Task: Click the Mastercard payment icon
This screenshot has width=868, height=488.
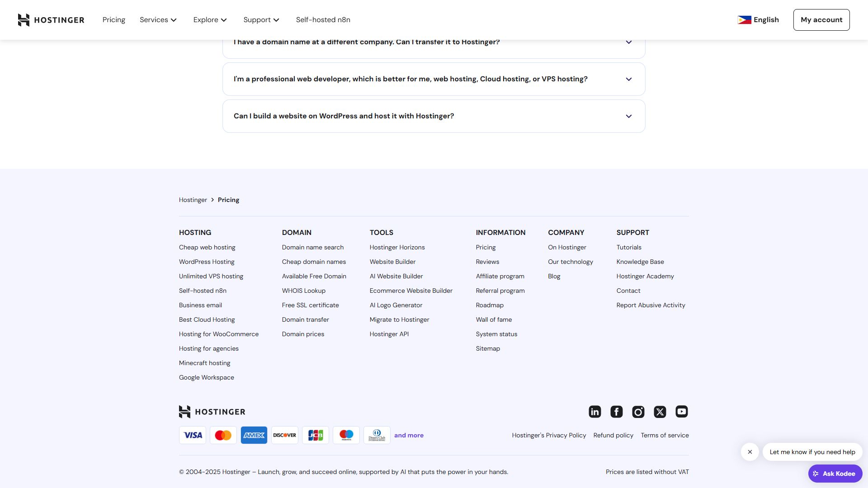Action: [x=223, y=435]
